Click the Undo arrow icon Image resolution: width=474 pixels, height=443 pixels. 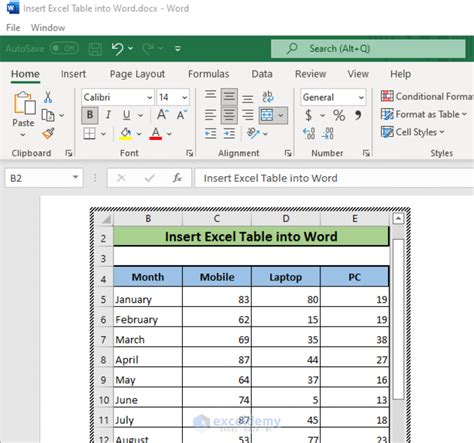click(117, 49)
